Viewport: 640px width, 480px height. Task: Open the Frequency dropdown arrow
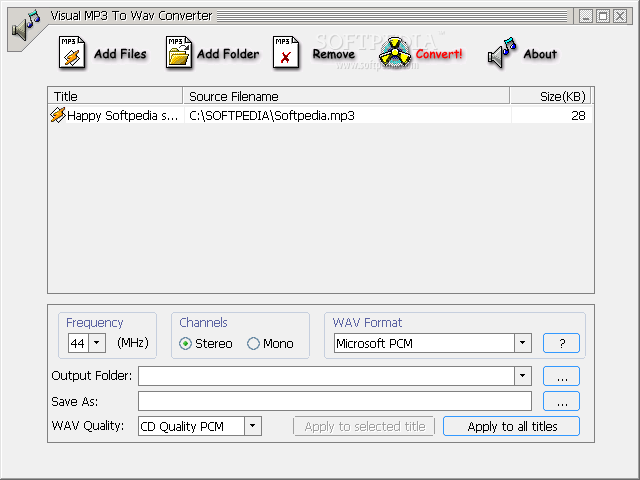pos(97,343)
